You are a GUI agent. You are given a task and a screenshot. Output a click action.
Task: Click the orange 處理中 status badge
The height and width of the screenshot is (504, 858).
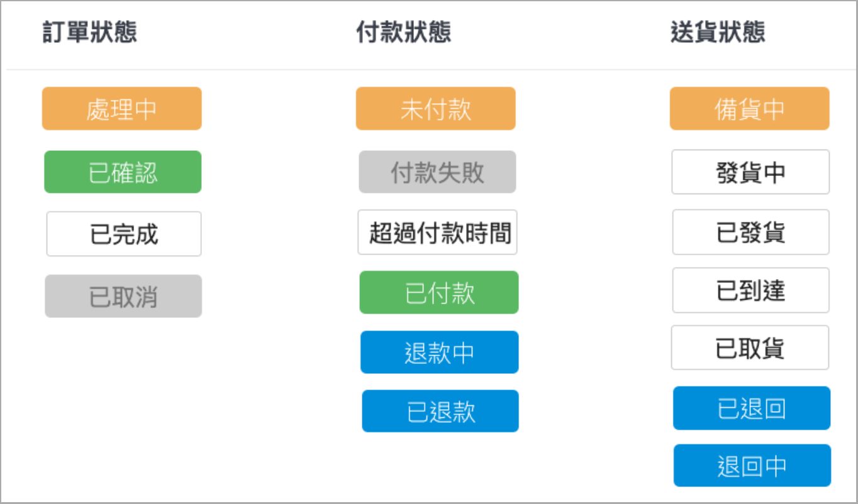(121, 109)
